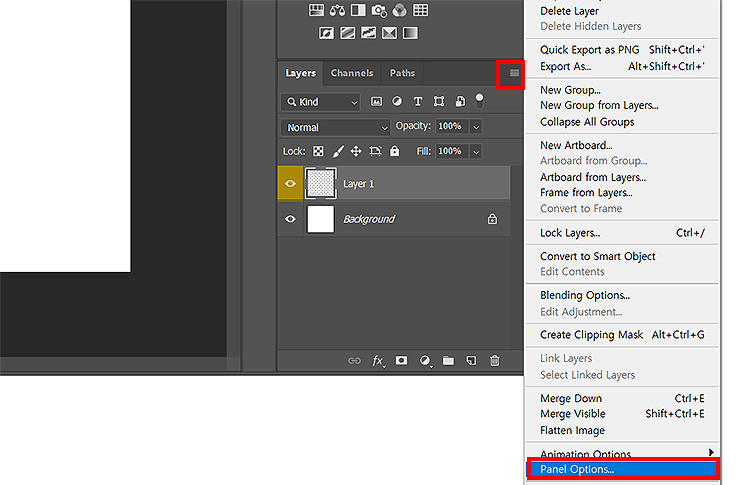Prevent auto-nesting into artboards lock
Image resolution: width=740 pixels, height=485 pixels.
[x=375, y=151]
